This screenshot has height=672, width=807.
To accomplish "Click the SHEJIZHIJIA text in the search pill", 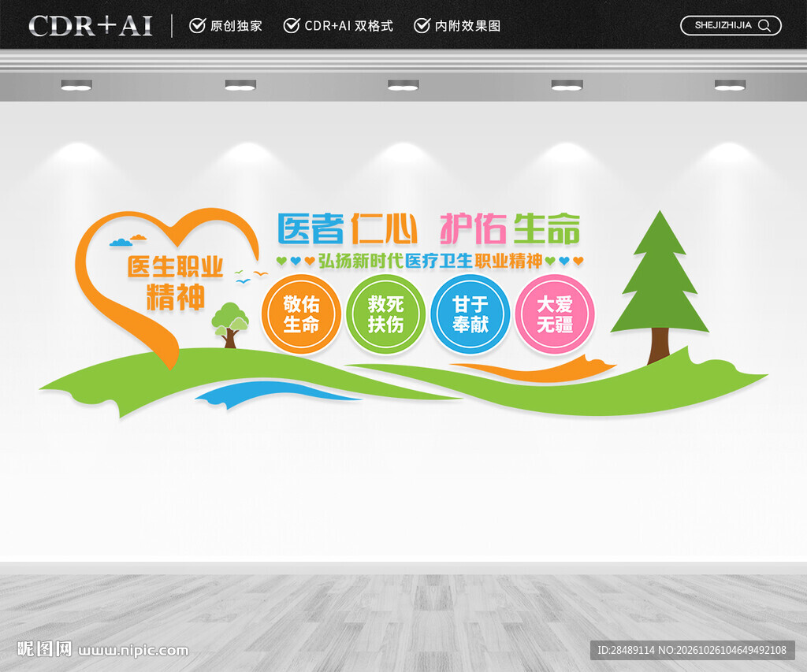I will coord(723,25).
